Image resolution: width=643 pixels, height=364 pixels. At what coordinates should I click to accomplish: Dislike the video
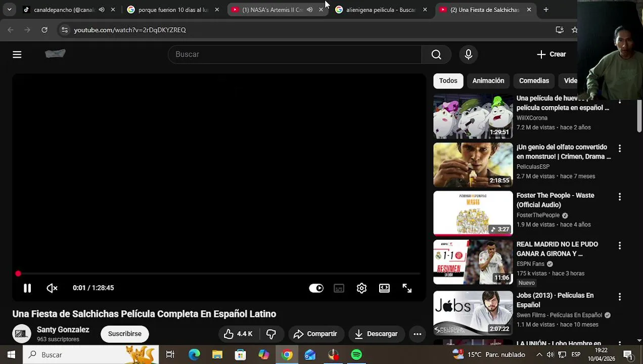pyautogui.click(x=271, y=334)
